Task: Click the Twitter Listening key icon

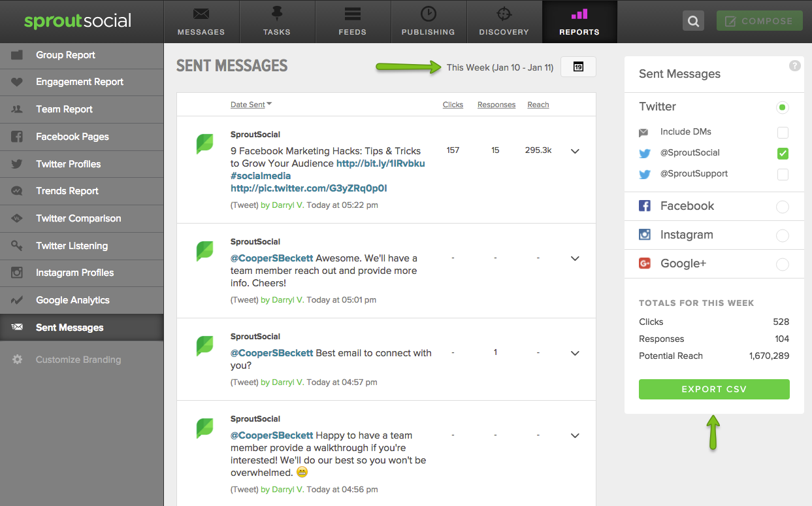Action: (17, 246)
